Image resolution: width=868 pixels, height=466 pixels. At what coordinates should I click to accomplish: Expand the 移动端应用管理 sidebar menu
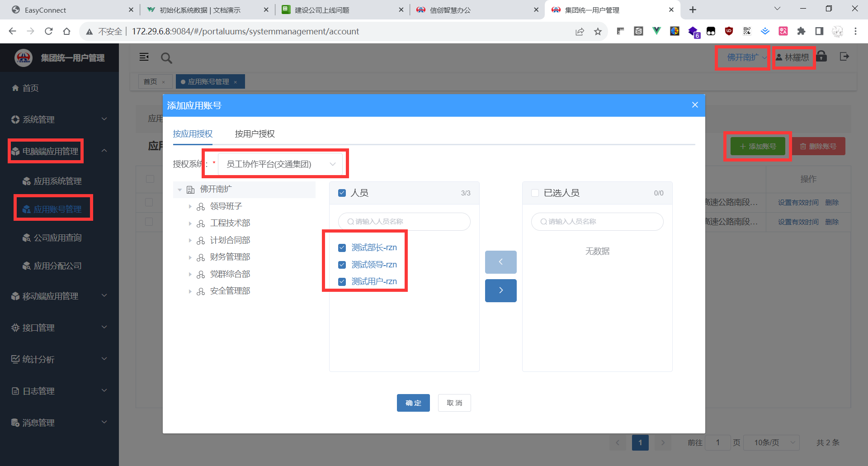tap(59, 296)
